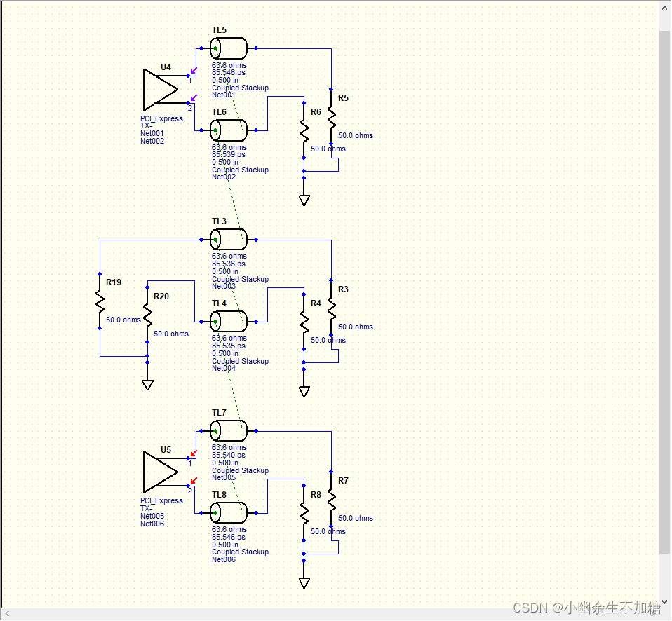This screenshot has width=672, height=621.
Task: Click 'PCI_Express' text under U5
Action: click(161, 500)
